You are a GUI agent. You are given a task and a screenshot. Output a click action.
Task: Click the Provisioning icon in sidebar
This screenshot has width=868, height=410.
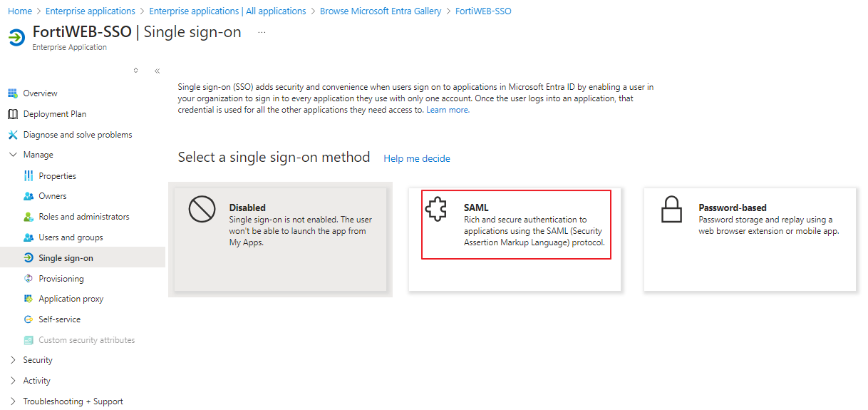point(29,279)
